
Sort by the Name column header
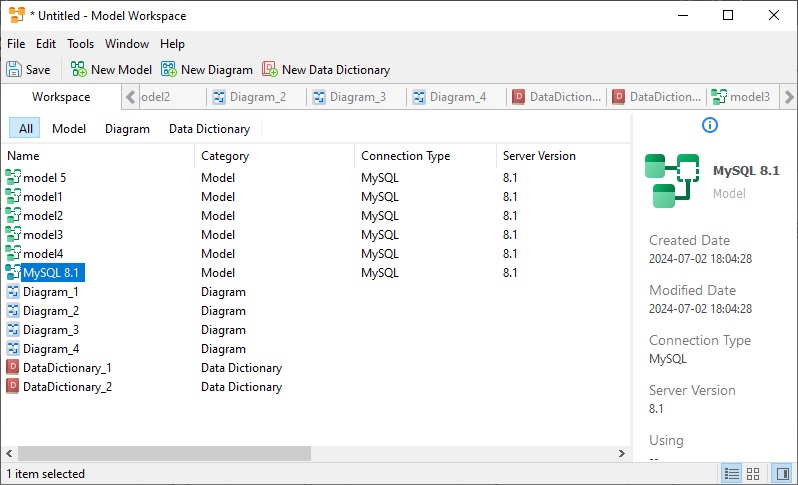coord(98,156)
